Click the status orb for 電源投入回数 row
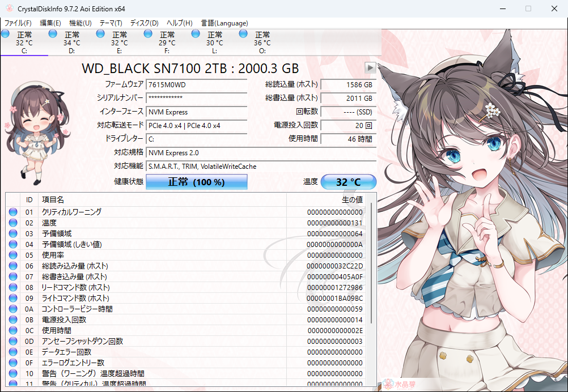 pos(13,320)
